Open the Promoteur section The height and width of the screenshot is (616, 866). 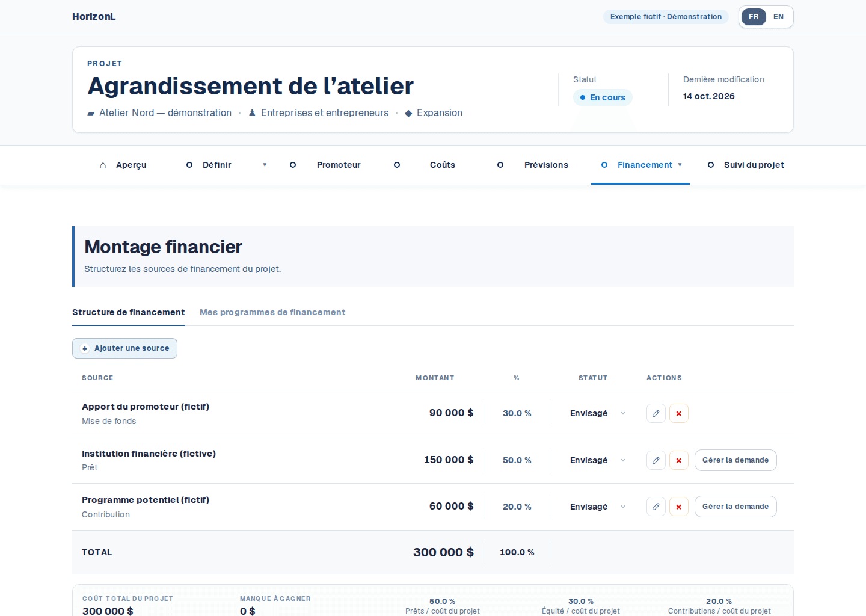(339, 165)
